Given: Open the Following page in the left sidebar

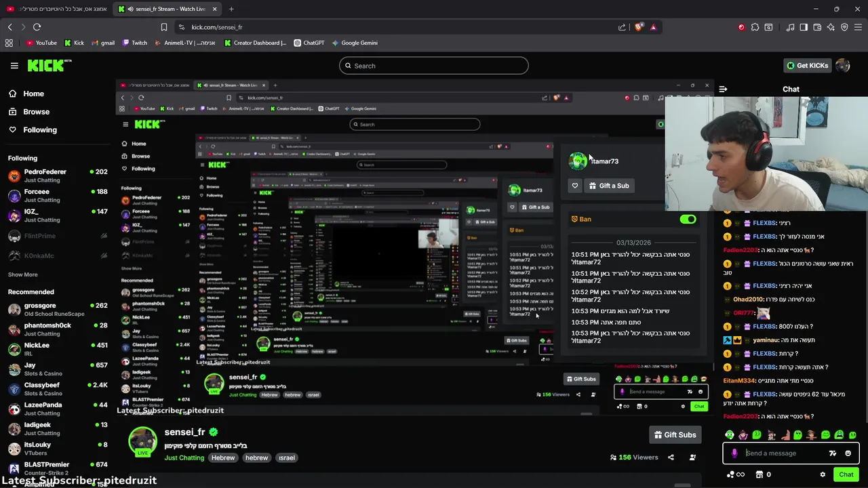Looking at the screenshot, I should [33, 129].
